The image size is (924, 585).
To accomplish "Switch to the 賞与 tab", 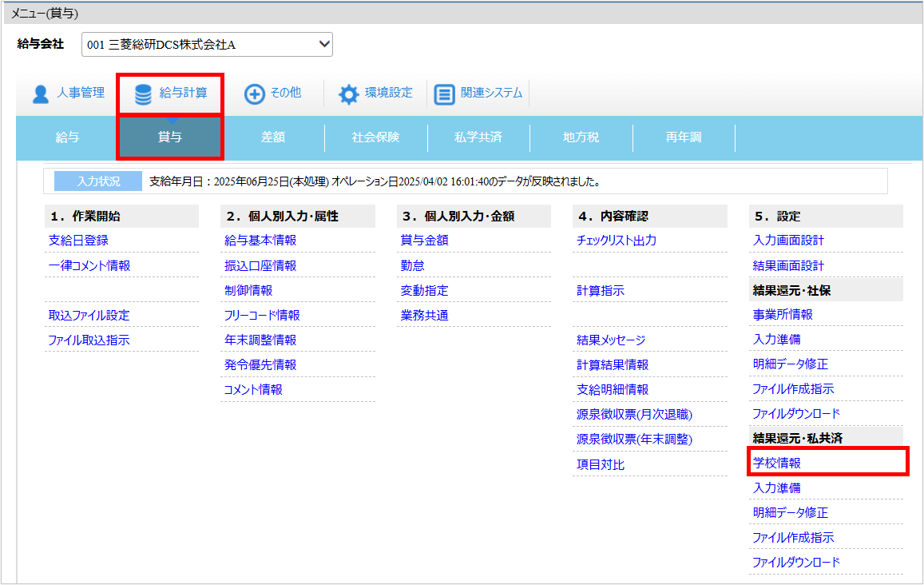I will click(170, 137).
